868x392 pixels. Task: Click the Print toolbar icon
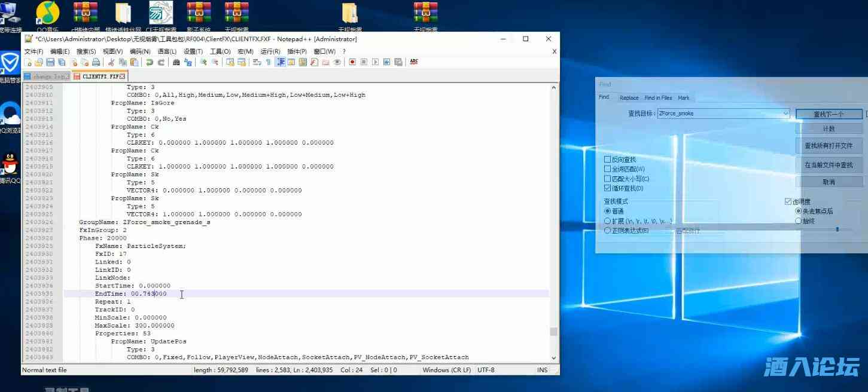[96, 62]
